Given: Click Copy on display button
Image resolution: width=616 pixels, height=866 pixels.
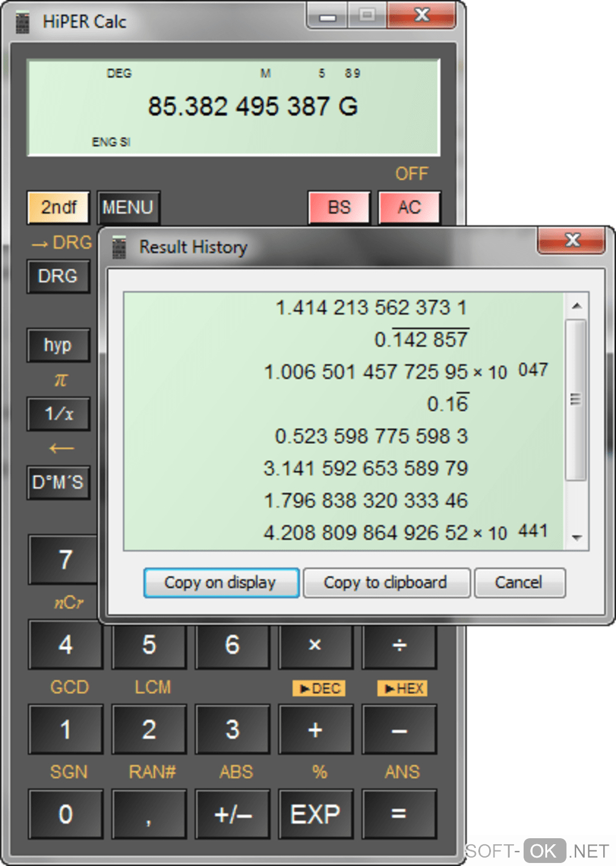Looking at the screenshot, I should (x=221, y=583).
